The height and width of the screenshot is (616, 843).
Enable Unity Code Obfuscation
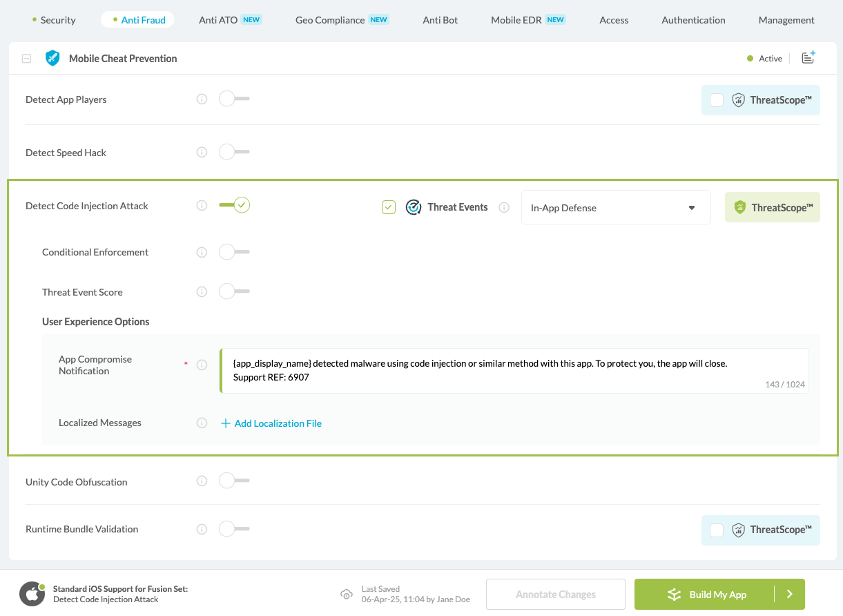click(233, 480)
